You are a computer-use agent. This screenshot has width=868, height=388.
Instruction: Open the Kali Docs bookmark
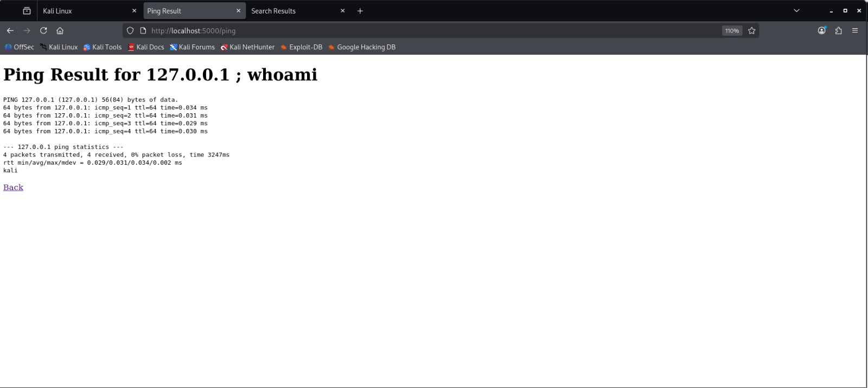[x=146, y=47]
